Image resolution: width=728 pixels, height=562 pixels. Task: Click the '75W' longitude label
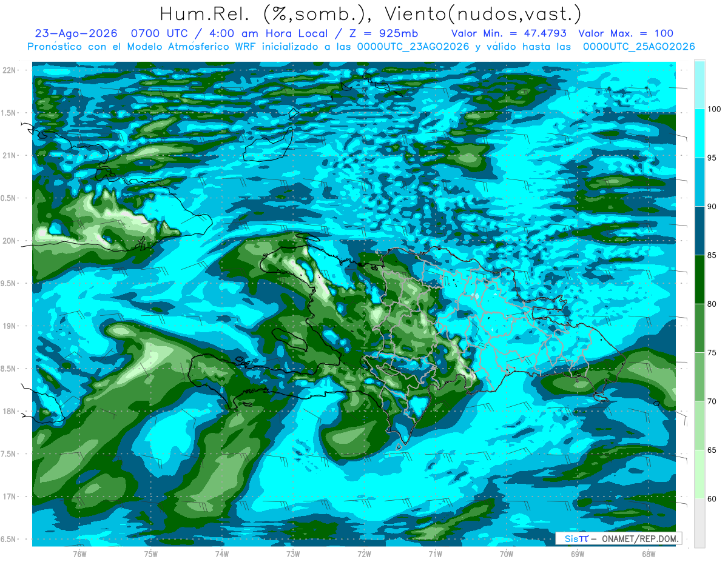click(x=151, y=554)
